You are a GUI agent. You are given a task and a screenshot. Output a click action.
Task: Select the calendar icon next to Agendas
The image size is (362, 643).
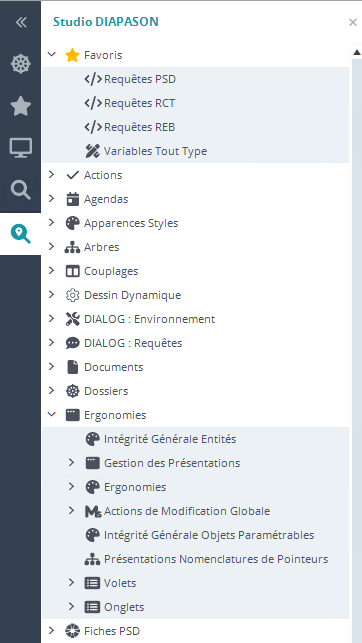pos(73,199)
